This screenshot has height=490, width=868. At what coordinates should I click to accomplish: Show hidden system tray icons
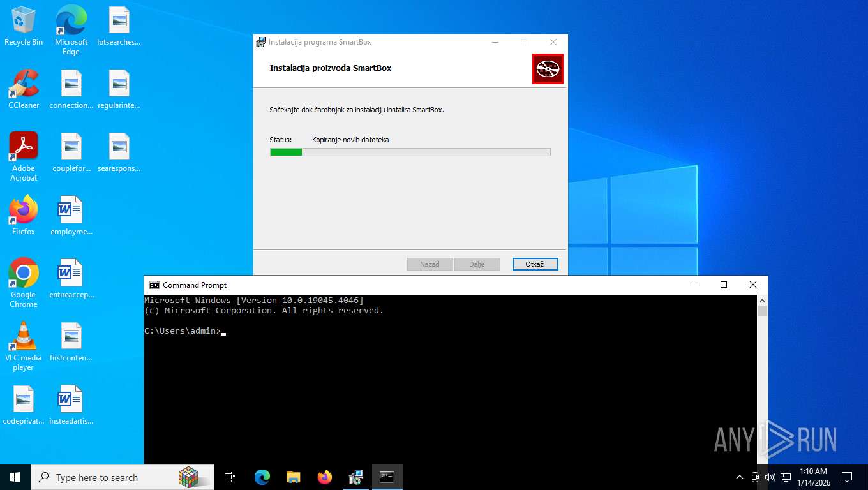(x=740, y=477)
